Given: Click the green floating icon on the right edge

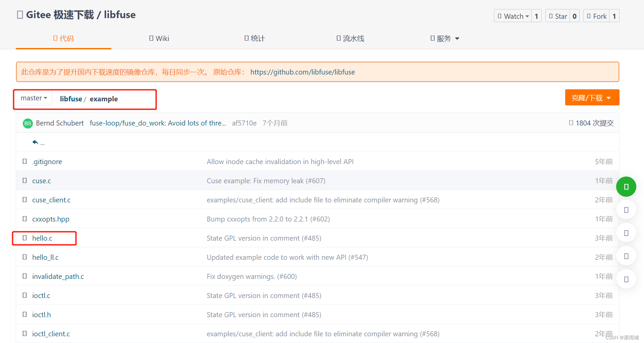Looking at the screenshot, I should [626, 187].
